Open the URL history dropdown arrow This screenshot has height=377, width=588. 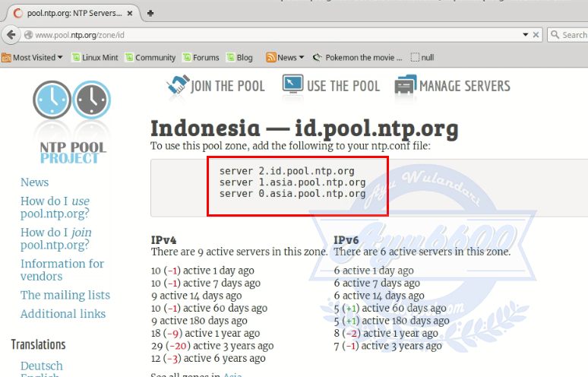[x=526, y=35]
